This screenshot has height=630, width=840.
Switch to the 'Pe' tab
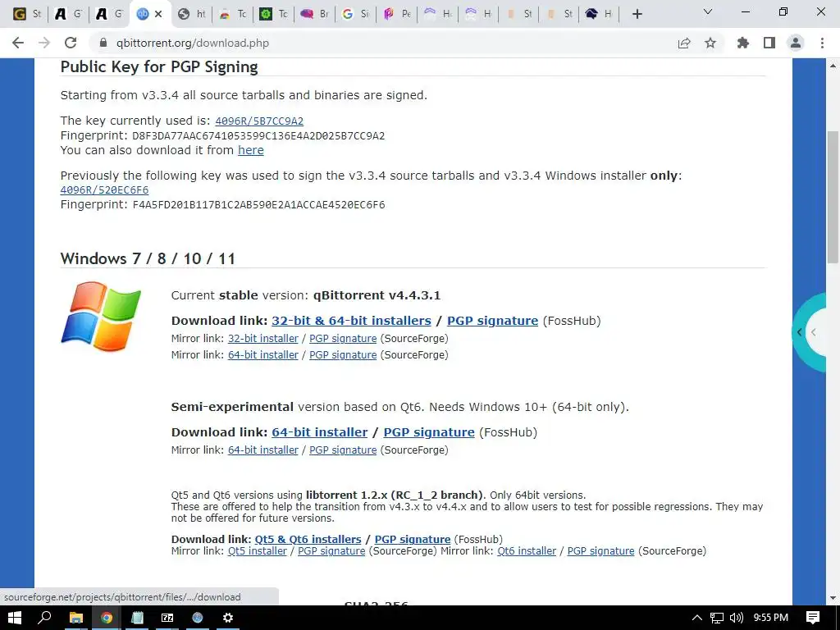[397, 14]
